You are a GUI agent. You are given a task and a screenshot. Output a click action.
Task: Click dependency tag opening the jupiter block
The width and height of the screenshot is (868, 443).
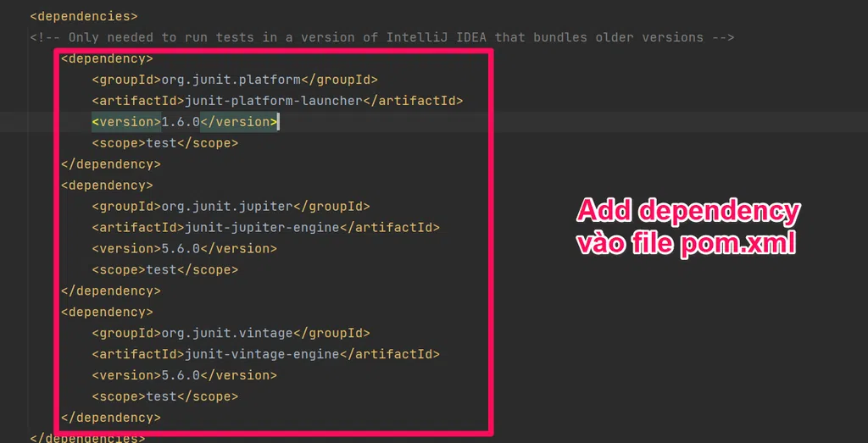(x=107, y=186)
